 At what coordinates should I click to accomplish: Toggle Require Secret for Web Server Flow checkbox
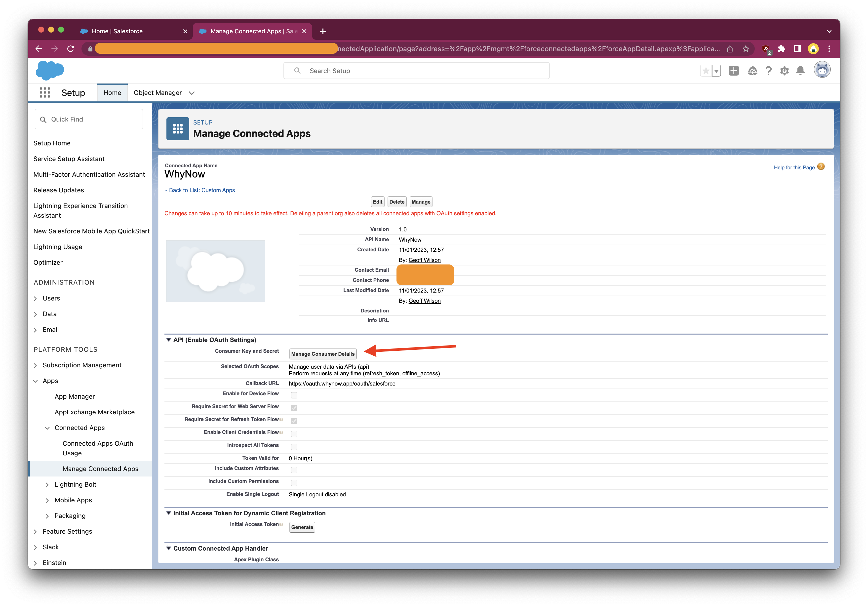(294, 408)
